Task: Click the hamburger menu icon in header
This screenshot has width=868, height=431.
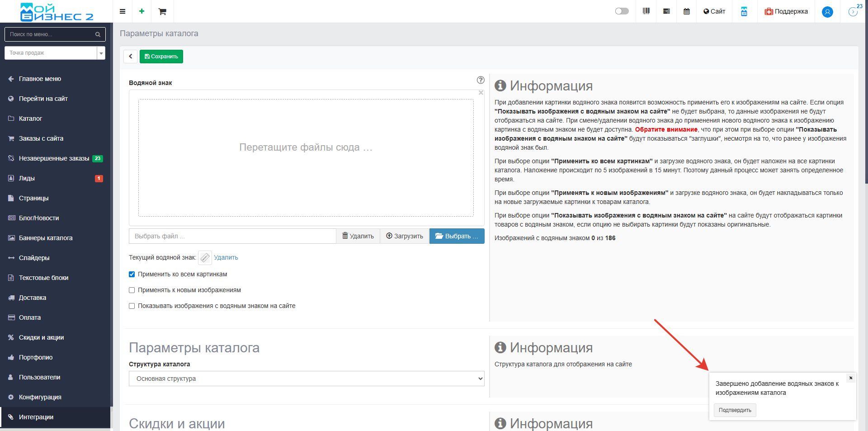Action: tap(123, 11)
